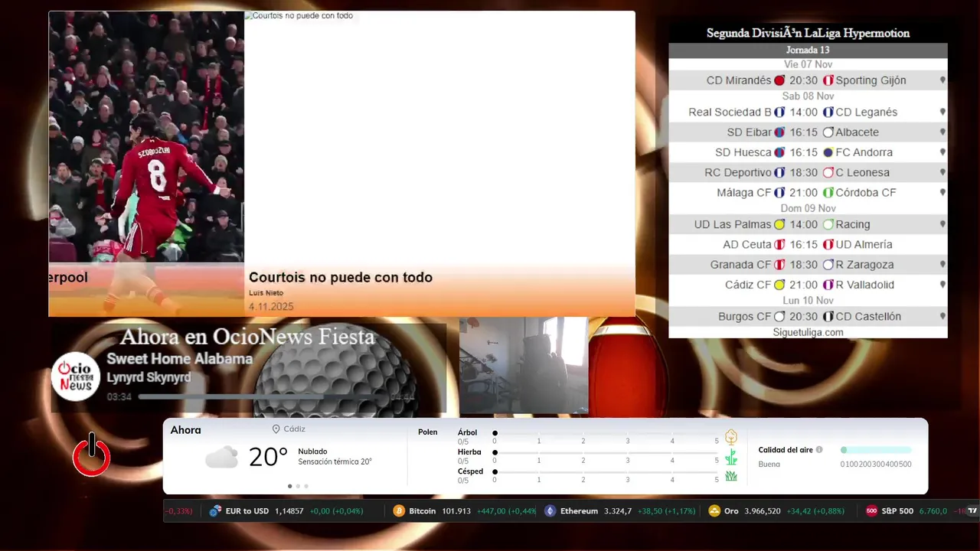The image size is (980, 551).
Task: Click the 20° temperature reading
Action: click(x=268, y=458)
